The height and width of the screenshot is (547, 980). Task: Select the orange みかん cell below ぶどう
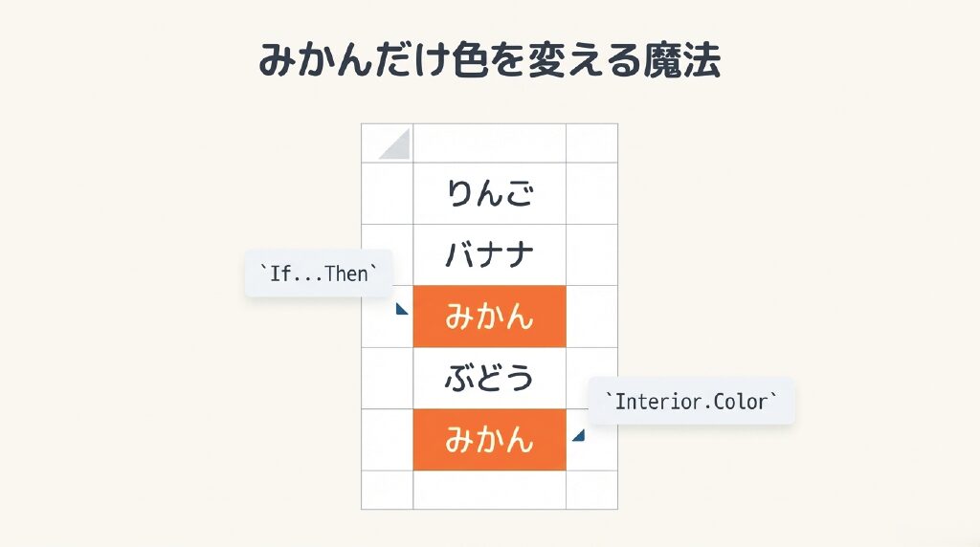[490, 440]
